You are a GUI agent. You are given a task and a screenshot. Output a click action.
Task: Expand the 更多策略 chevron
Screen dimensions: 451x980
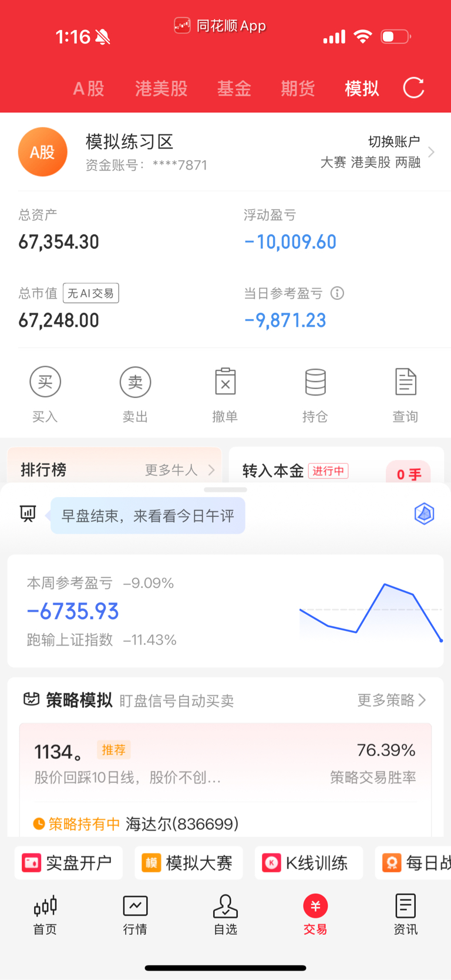pyautogui.click(x=422, y=700)
